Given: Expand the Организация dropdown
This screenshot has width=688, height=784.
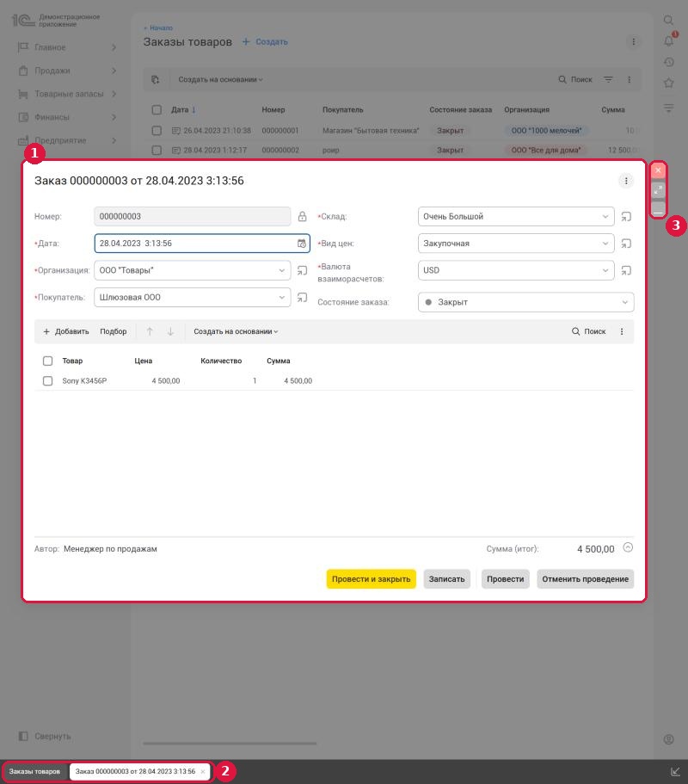Looking at the screenshot, I should (282, 270).
